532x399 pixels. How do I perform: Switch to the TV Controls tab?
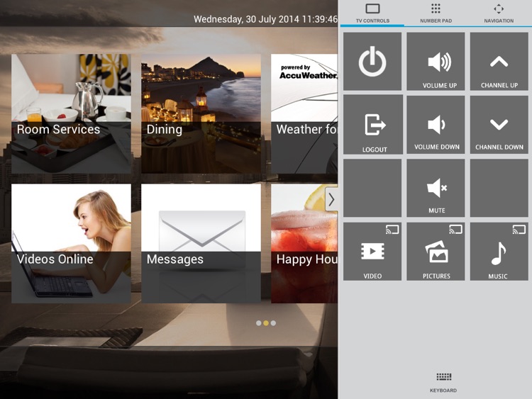pyautogui.click(x=372, y=13)
